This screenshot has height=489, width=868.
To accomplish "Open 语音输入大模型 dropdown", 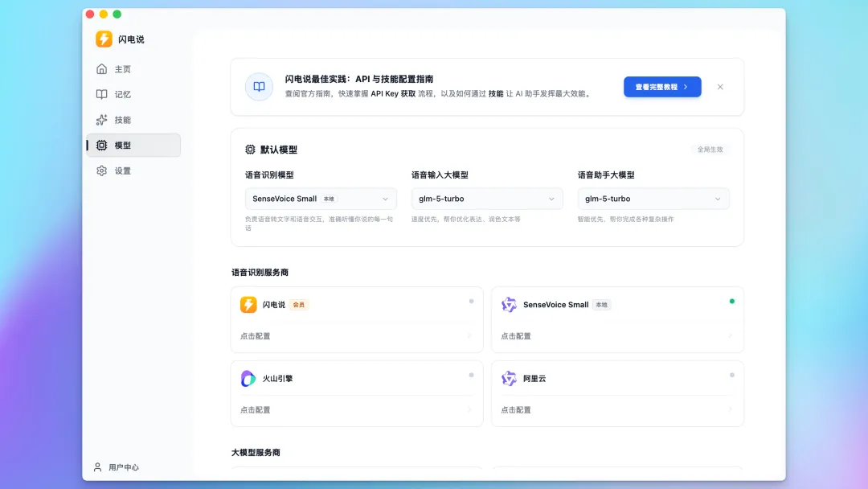I will 487,199.
